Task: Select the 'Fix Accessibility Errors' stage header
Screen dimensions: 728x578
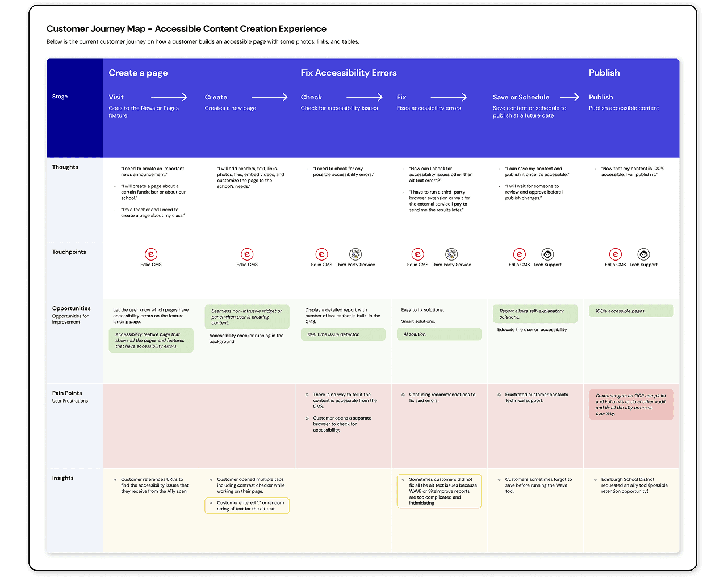Action: [348, 73]
